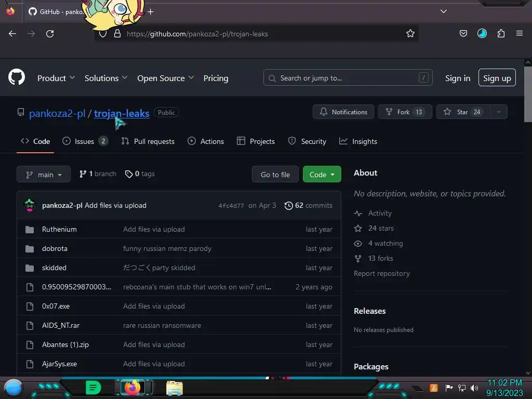
Task: Open the AIDS_NT.rar file
Action: [x=61, y=325]
